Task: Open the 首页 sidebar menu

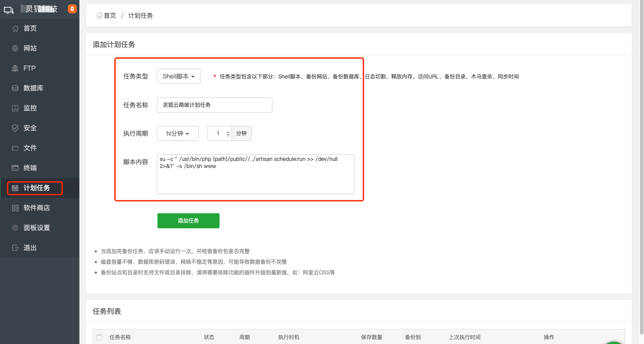Action: (39, 28)
